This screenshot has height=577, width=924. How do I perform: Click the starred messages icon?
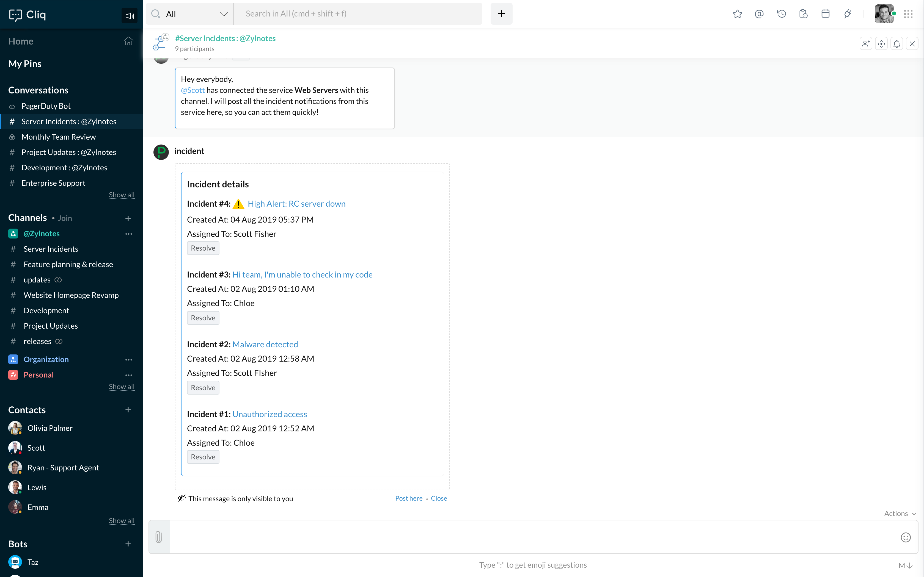coord(737,14)
